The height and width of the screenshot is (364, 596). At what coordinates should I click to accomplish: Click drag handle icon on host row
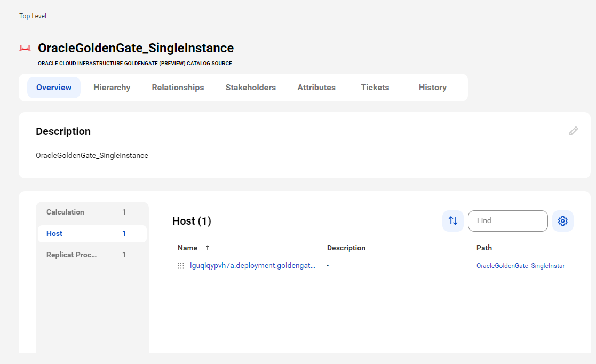(181, 265)
